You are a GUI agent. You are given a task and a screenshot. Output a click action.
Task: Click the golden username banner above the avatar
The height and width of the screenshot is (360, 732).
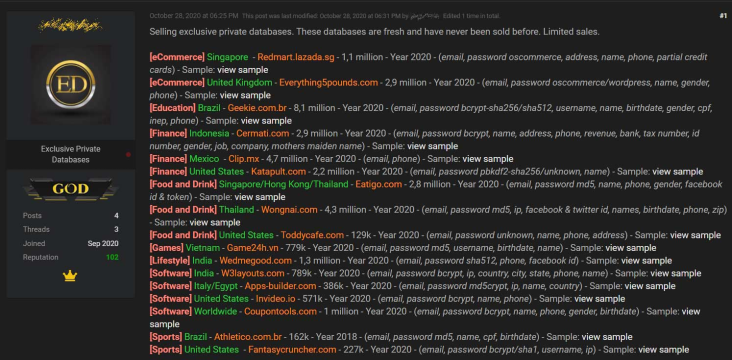70,25
